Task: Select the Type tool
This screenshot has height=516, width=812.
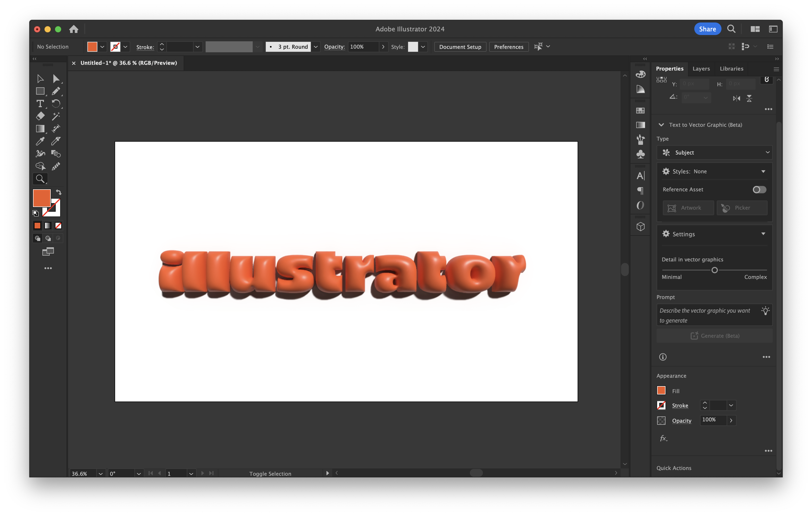Action: tap(40, 104)
